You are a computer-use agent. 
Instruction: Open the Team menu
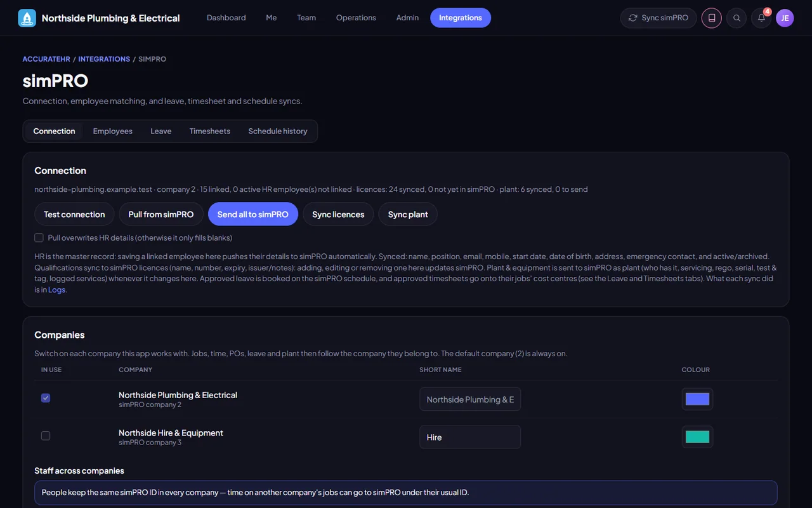click(306, 18)
